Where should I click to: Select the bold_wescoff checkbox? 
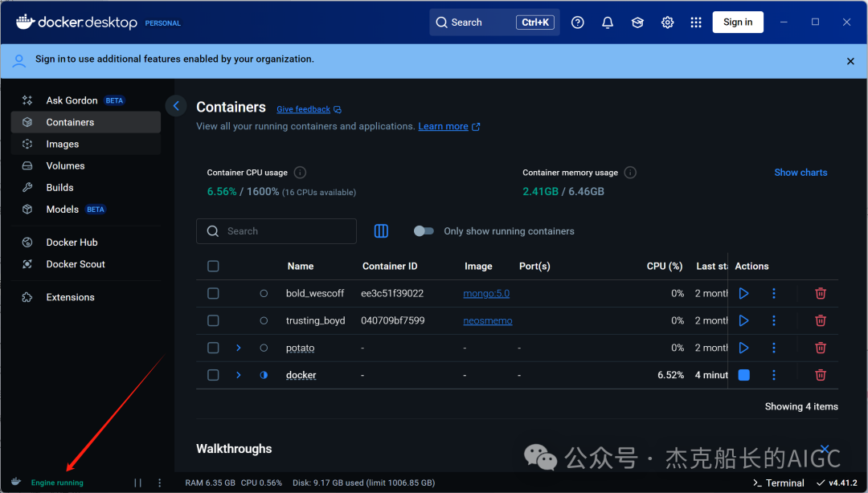213,293
